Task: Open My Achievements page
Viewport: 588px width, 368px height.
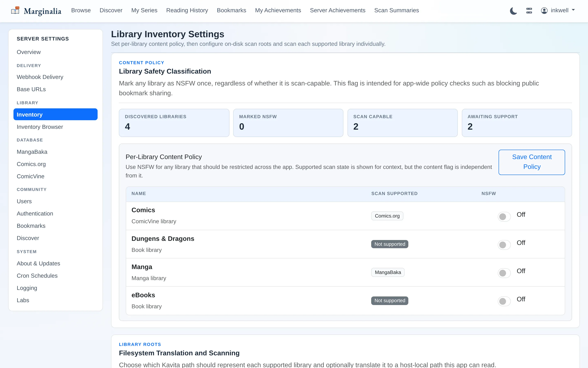Action: point(278,10)
